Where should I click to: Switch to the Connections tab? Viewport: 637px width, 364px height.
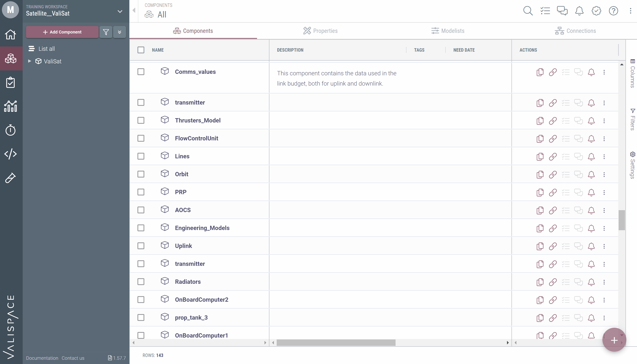(575, 31)
